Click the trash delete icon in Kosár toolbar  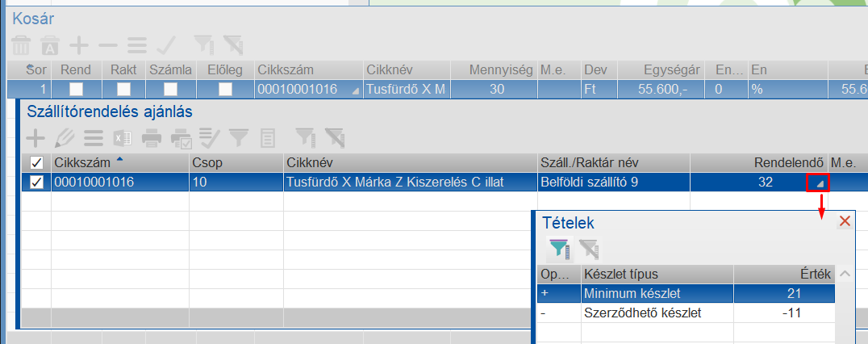[20, 45]
